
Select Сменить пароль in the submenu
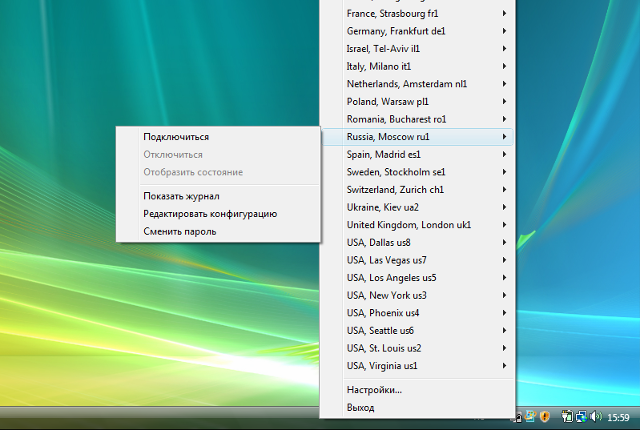click(218, 231)
